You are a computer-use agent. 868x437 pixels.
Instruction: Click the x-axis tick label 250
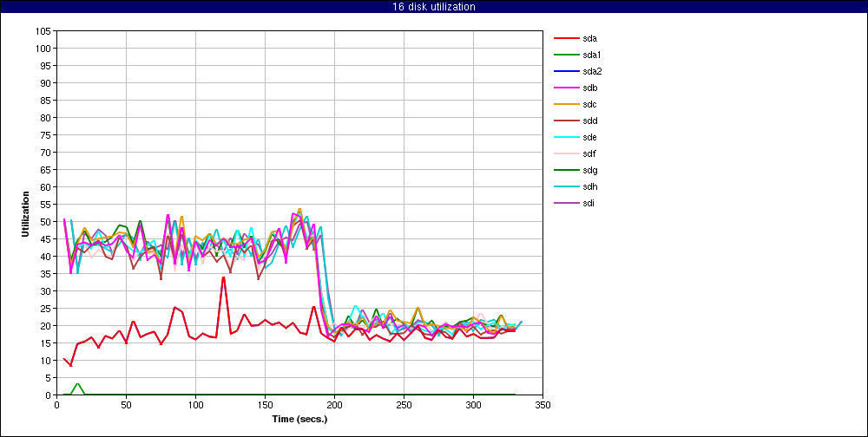tap(404, 405)
